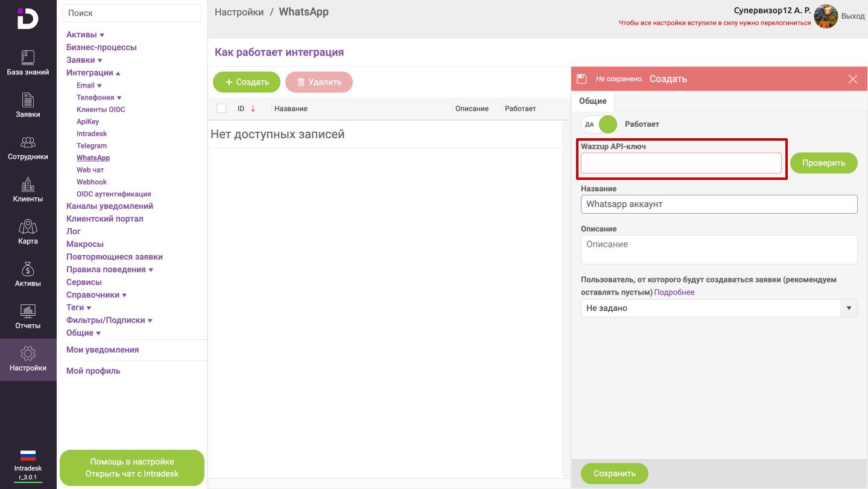Collapse the Интеграции menu
This screenshot has width=868, height=489.
coord(93,72)
